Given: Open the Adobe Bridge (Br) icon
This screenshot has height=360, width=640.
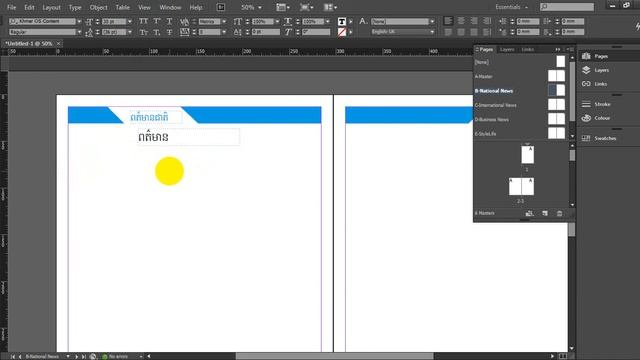Looking at the screenshot, I should pyautogui.click(x=220, y=7).
